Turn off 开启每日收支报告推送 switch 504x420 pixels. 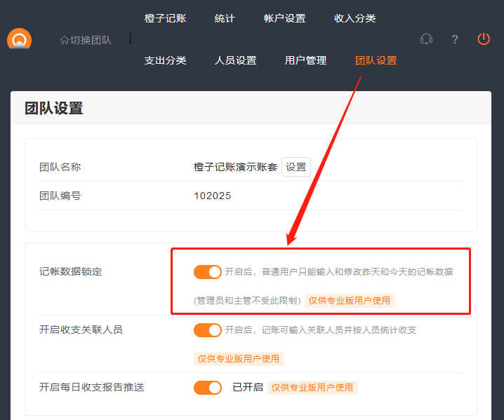coord(207,387)
